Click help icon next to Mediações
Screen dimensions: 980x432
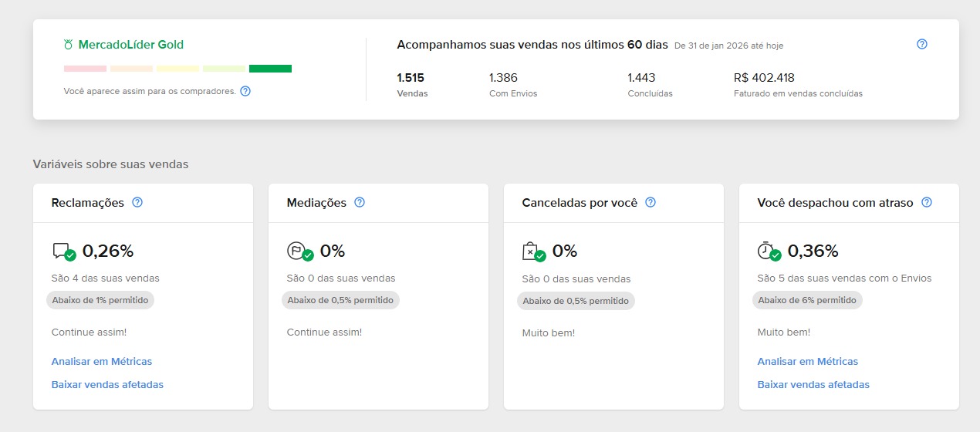(x=360, y=203)
